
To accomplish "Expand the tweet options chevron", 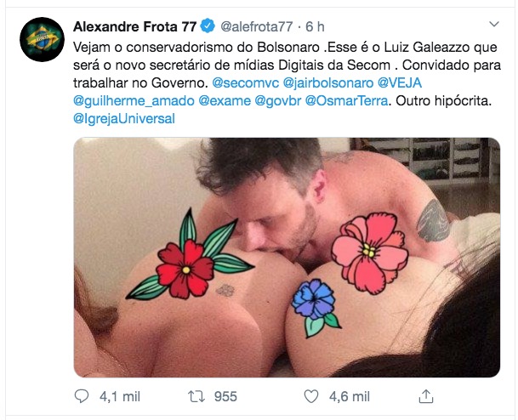I will tap(494, 24).
